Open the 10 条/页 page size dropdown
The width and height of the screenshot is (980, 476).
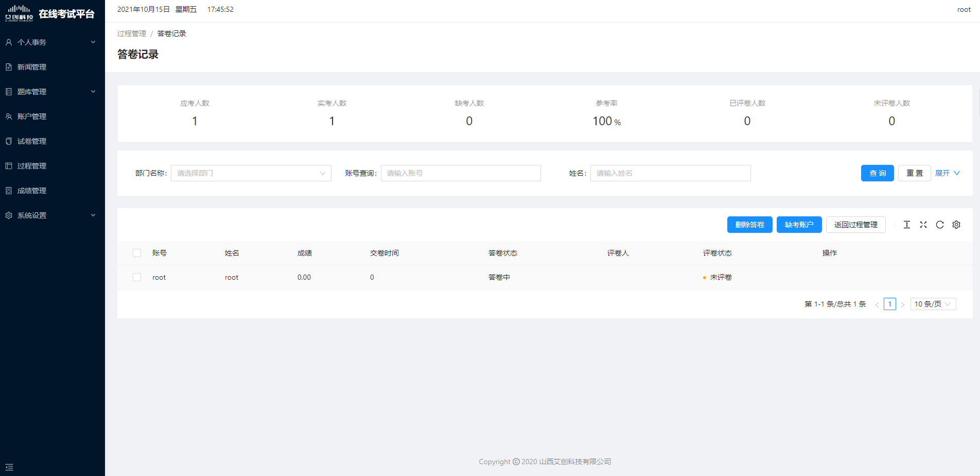point(933,304)
